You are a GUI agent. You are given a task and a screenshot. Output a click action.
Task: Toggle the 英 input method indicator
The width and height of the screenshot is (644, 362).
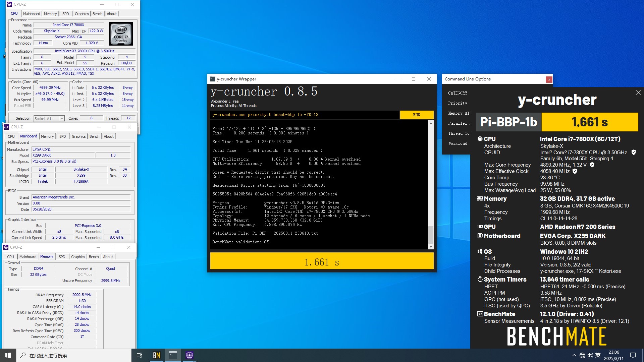click(x=598, y=355)
